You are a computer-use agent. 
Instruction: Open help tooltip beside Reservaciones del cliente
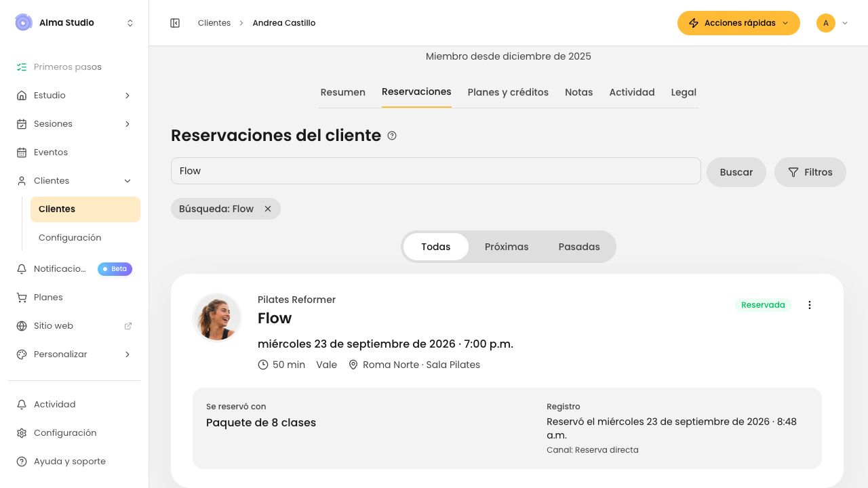[x=392, y=136]
